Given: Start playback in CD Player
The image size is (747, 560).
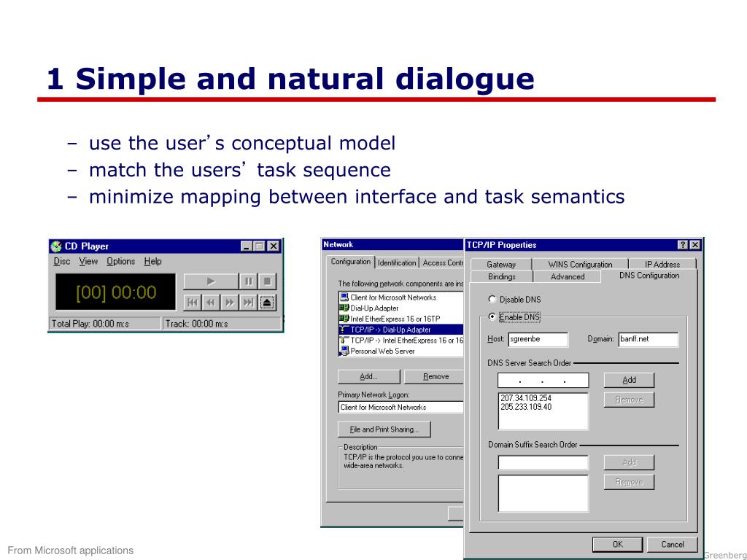Looking at the screenshot, I should click(x=211, y=281).
